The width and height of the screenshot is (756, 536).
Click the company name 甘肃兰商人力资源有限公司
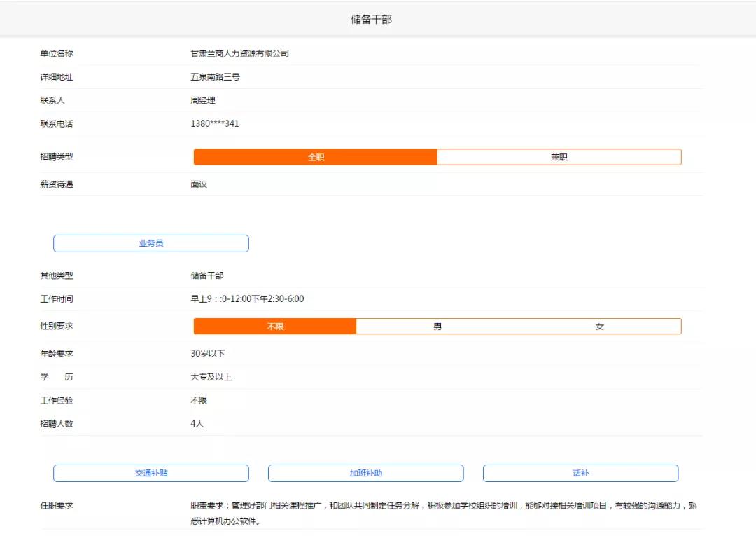tap(239, 53)
